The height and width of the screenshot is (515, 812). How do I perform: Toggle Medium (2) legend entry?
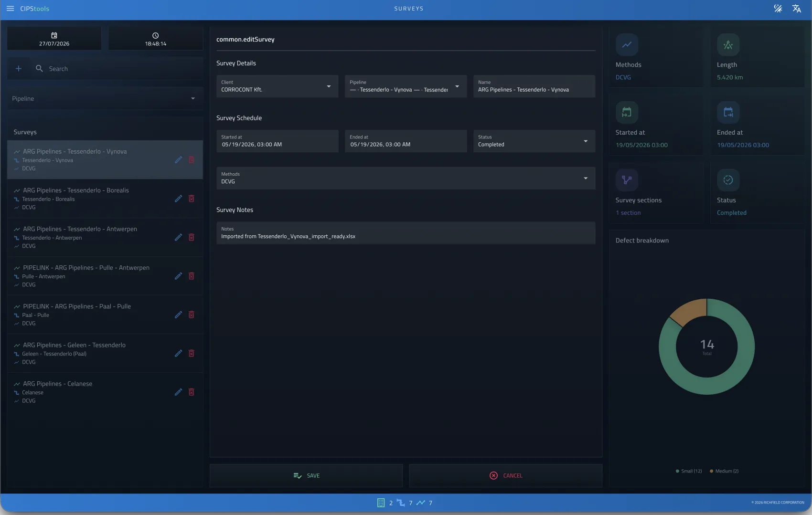(x=724, y=471)
